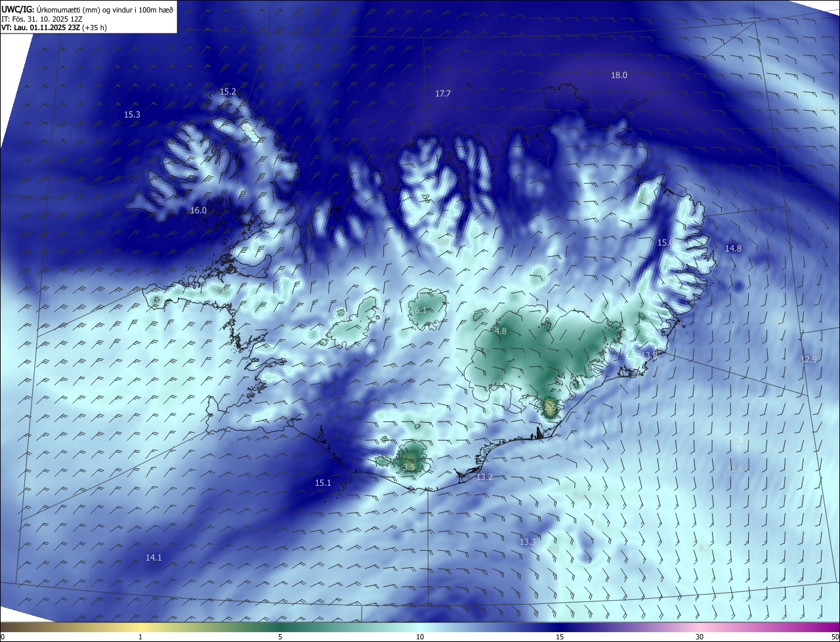Click the 15.1 value label on the map

(x=323, y=483)
